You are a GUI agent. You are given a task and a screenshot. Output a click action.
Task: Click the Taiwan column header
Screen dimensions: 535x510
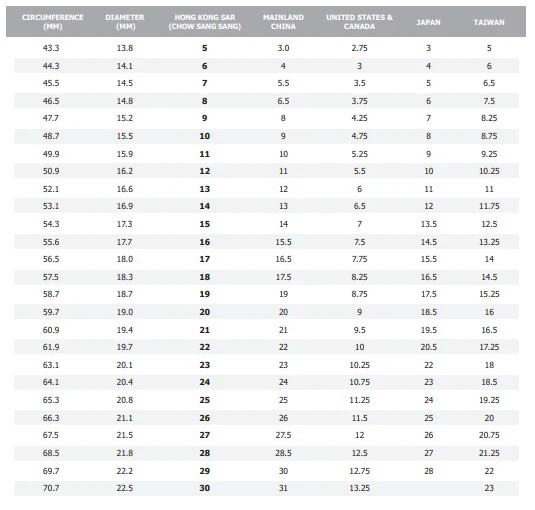pyautogui.click(x=489, y=23)
